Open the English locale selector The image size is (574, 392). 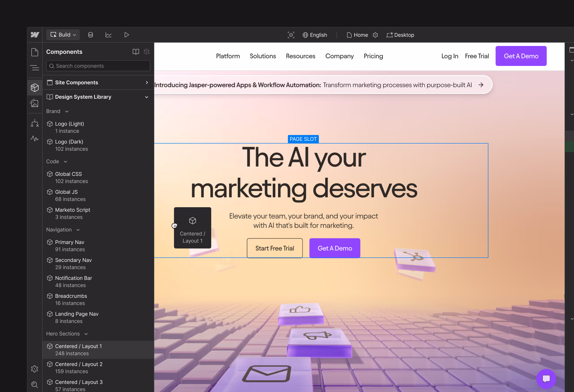(315, 35)
